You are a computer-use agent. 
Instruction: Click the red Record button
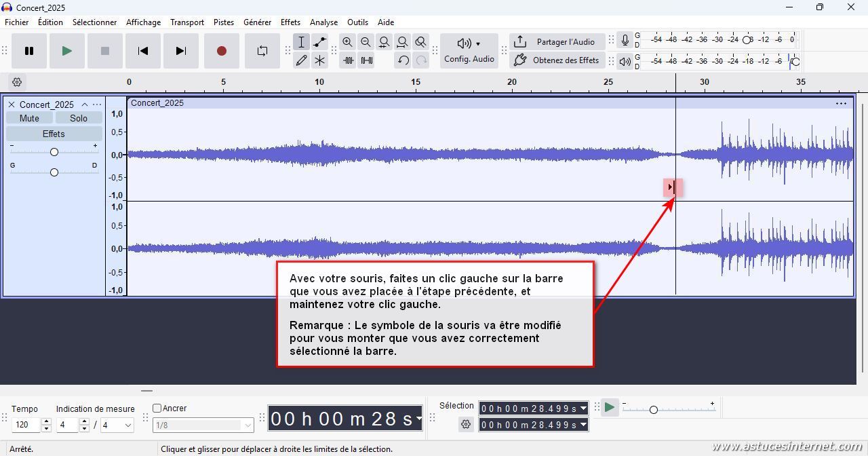221,51
